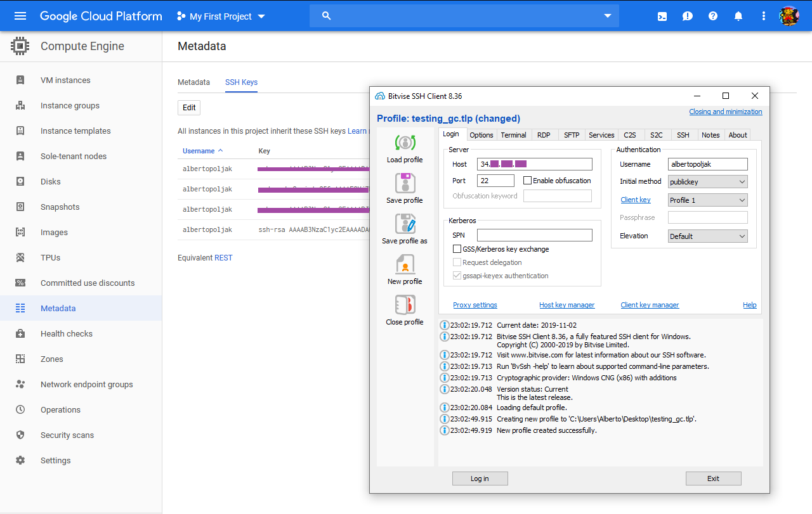Open Proxy settings link

[475, 305]
